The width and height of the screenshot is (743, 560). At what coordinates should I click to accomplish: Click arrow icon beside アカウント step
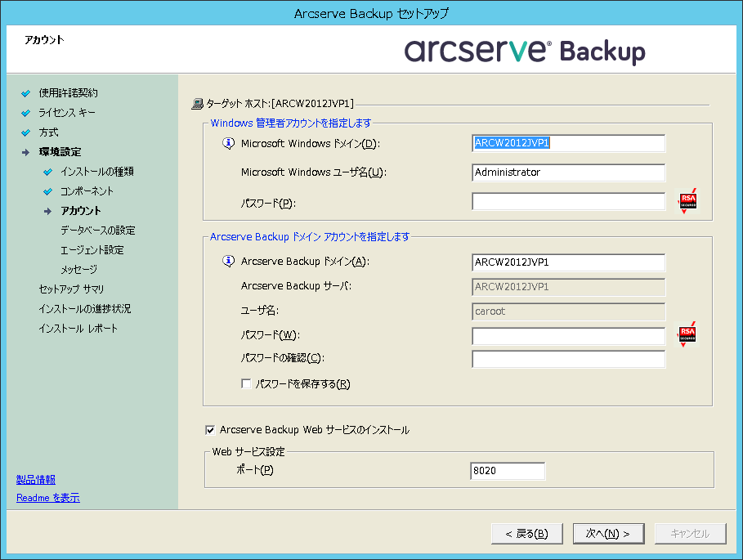[48, 211]
